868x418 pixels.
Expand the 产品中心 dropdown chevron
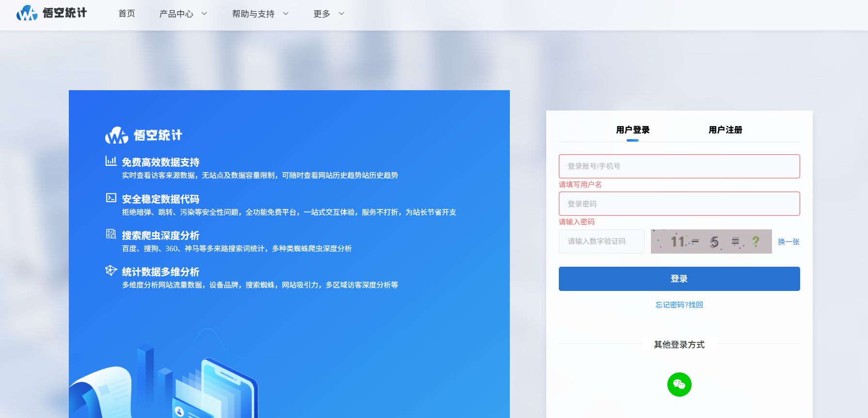click(x=204, y=14)
